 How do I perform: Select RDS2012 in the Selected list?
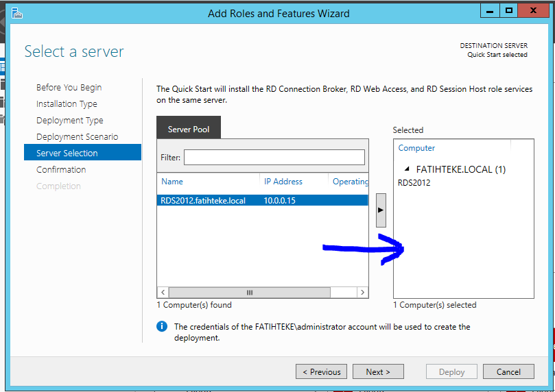click(x=414, y=183)
